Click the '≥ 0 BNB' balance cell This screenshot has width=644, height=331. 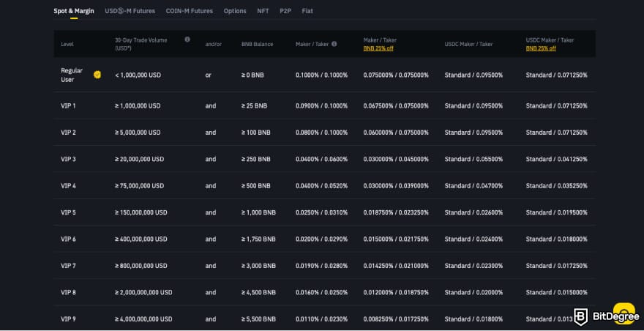coord(252,75)
